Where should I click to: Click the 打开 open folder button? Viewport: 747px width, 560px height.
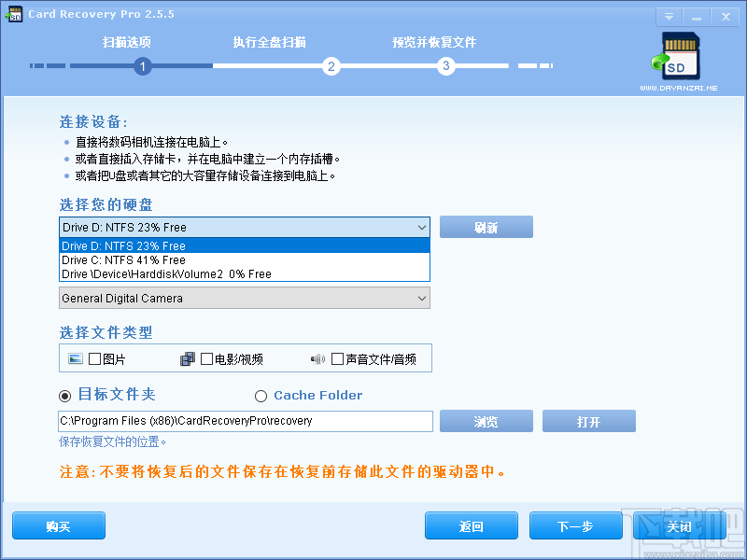point(589,422)
